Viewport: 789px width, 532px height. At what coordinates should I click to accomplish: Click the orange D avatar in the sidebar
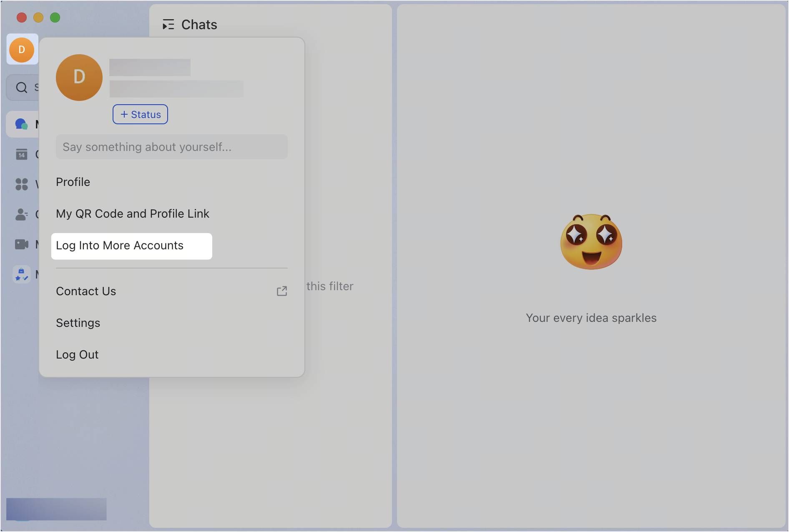[x=22, y=50]
